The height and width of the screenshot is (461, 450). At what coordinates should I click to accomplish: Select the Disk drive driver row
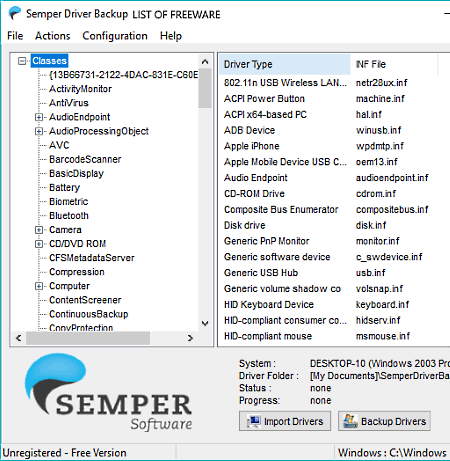coord(245,225)
